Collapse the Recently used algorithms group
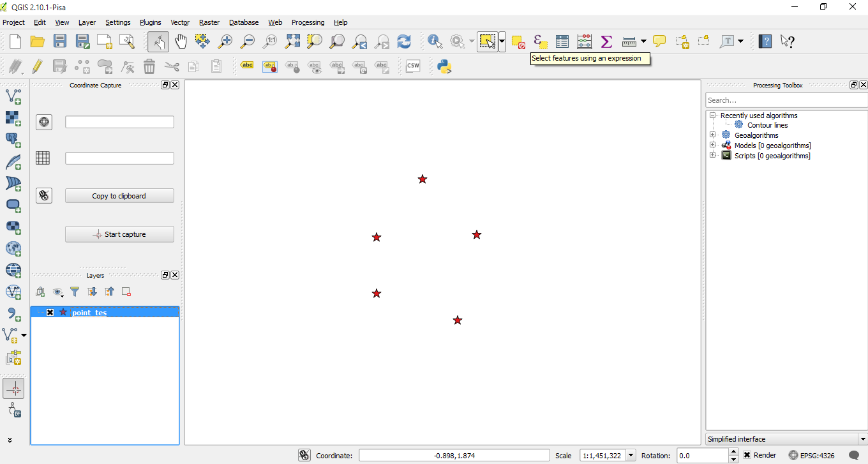This screenshot has height=464, width=868. click(x=712, y=115)
